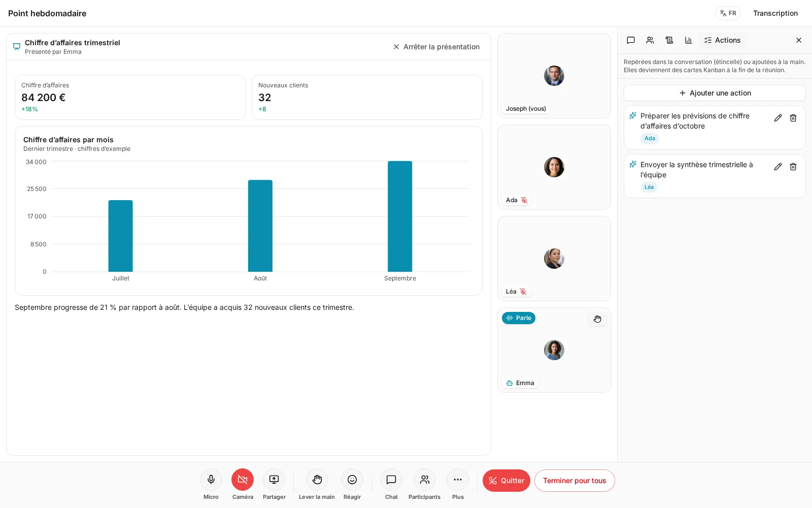Click the presentation screen icon by title
This screenshot has height=508, width=812.
pos(17,47)
